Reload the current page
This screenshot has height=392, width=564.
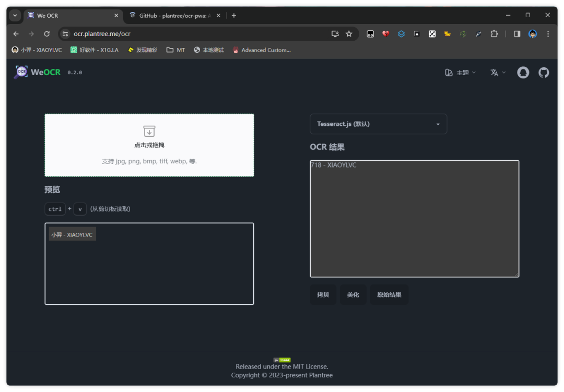[47, 34]
